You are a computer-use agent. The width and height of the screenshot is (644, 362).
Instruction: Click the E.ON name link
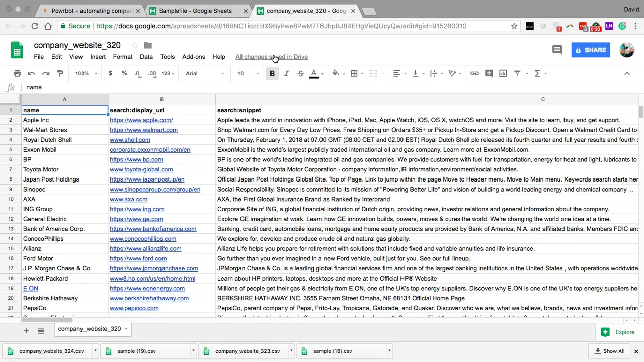click(x=31, y=288)
